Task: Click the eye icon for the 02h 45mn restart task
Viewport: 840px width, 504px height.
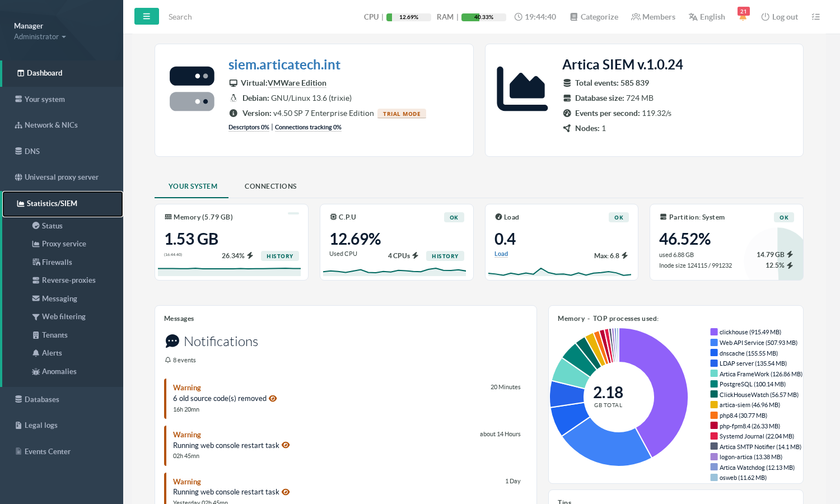Action: pos(286,445)
